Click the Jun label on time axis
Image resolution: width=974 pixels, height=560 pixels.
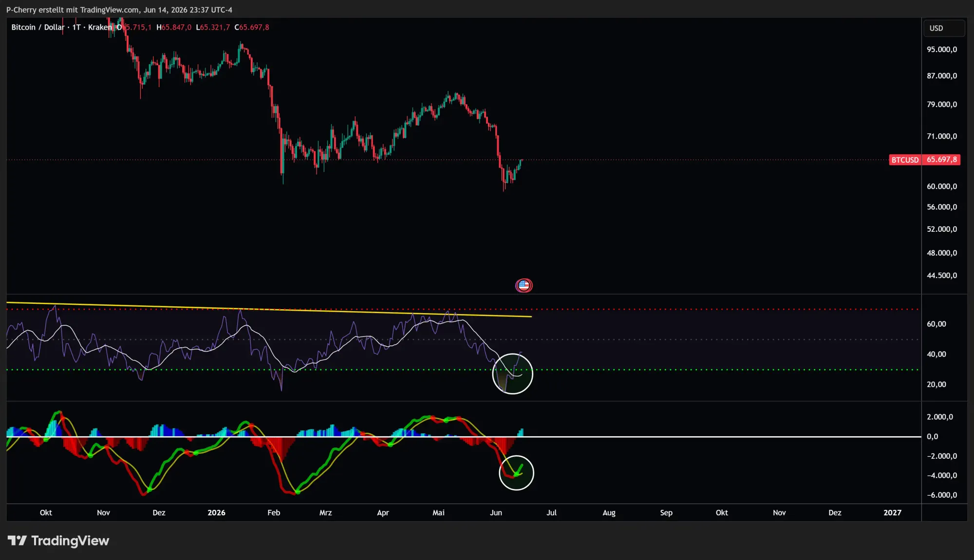pyautogui.click(x=496, y=513)
